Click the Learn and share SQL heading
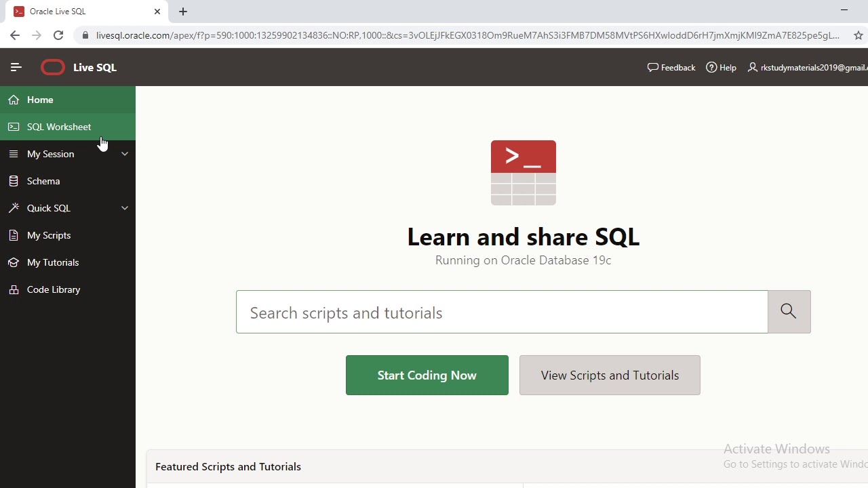Image resolution: width=868 pixels, height=488 pixels. click(524, 237)
